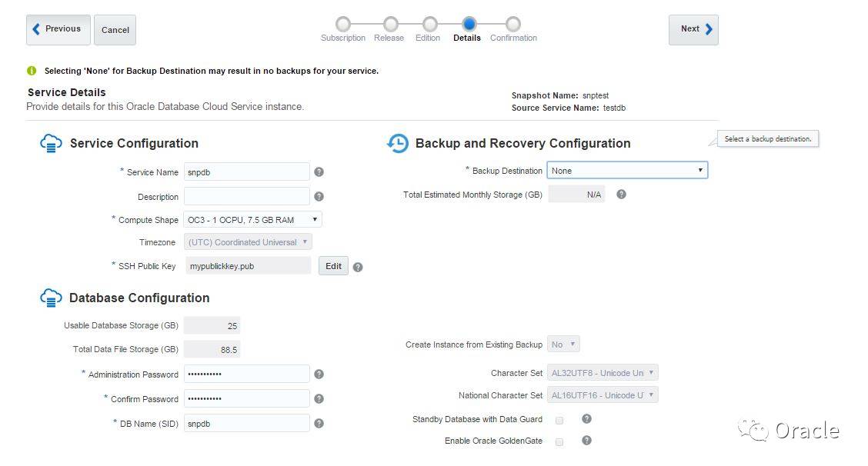Open Create Instance from Existing Backup dropdown
Screen dimensions: 868x466
click(563, 345)
